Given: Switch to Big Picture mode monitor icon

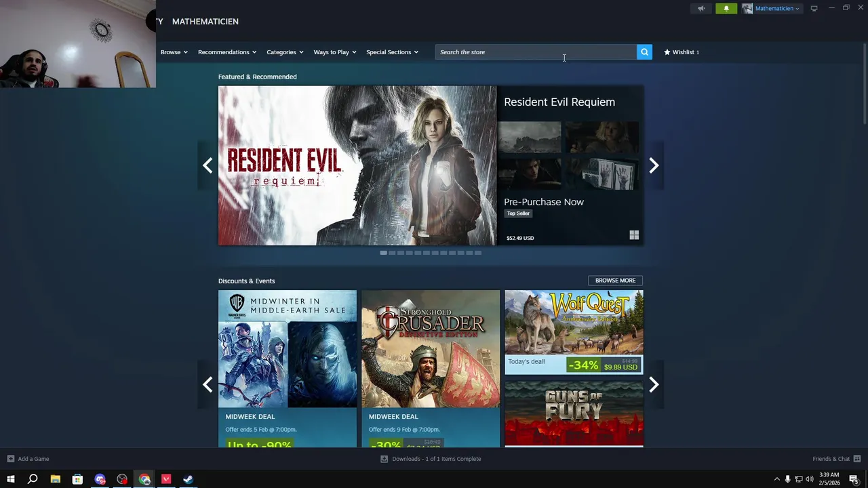Looking at the screenshot, I should (814, 9).
